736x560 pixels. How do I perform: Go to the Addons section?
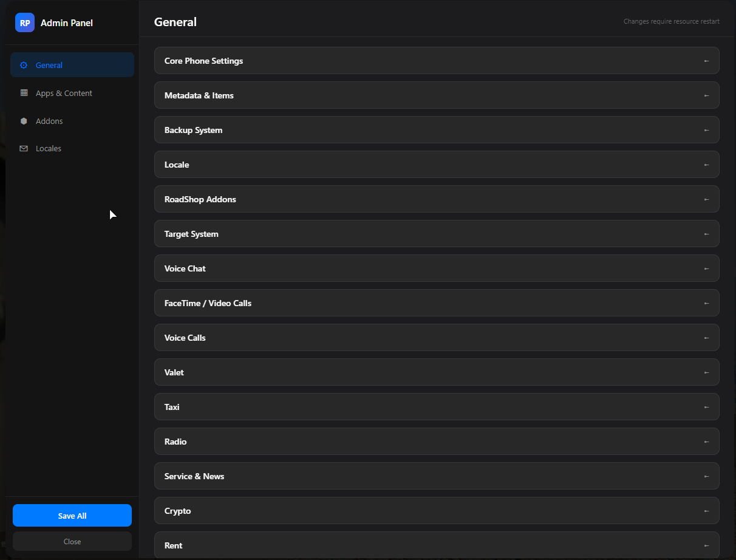click(x=49, y=121)
